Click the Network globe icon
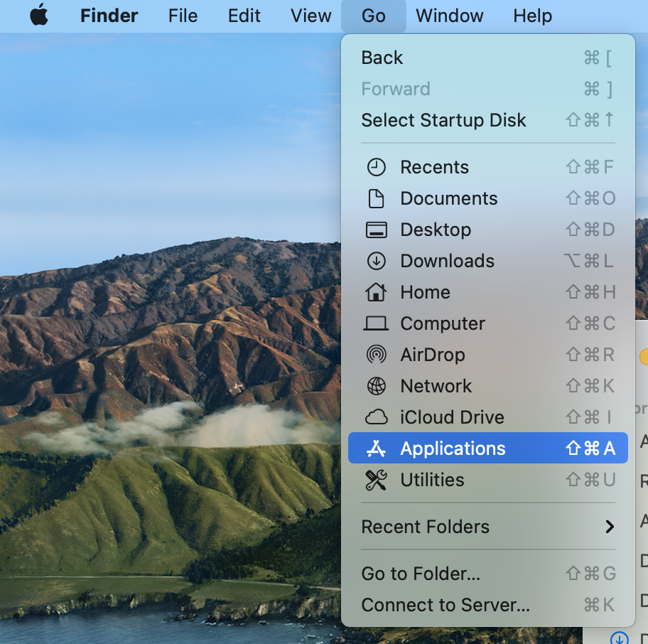Image resolution: width=648 pixels, height=644 pixels. [x=376, y=386]
